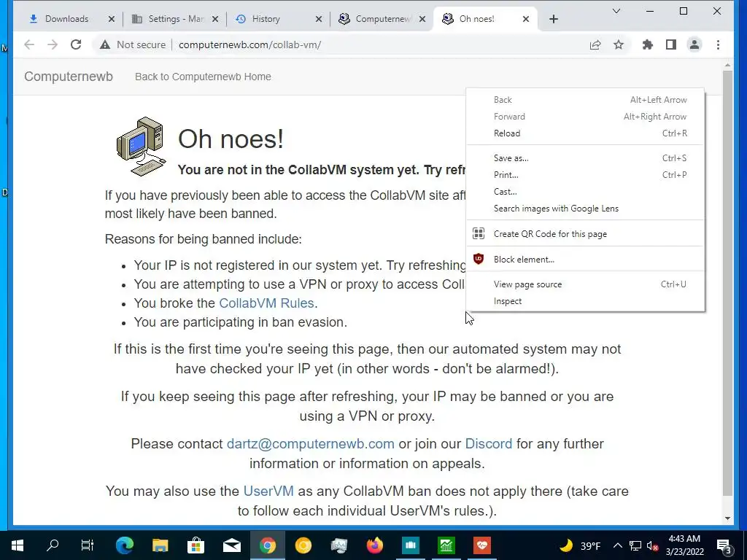Open the Windows Start menu
The image size is (747, 560).
pyautogui.click(x=18, y=545)
